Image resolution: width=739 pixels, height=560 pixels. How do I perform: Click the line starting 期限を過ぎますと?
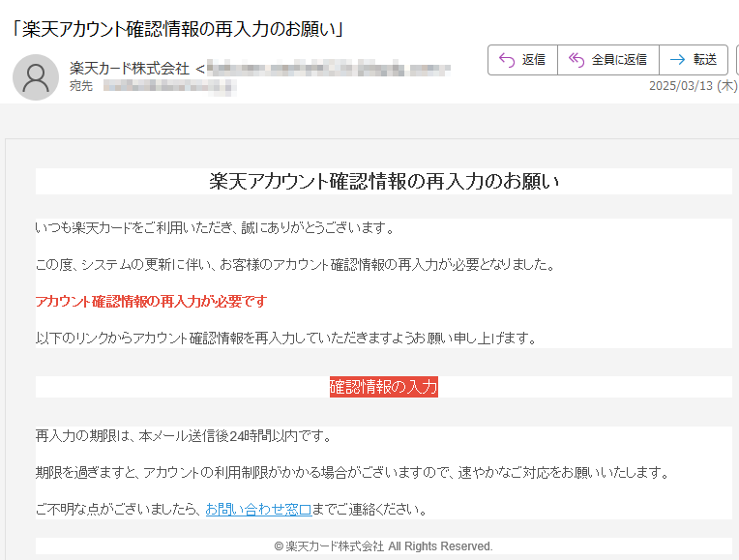tap(352, 472)
